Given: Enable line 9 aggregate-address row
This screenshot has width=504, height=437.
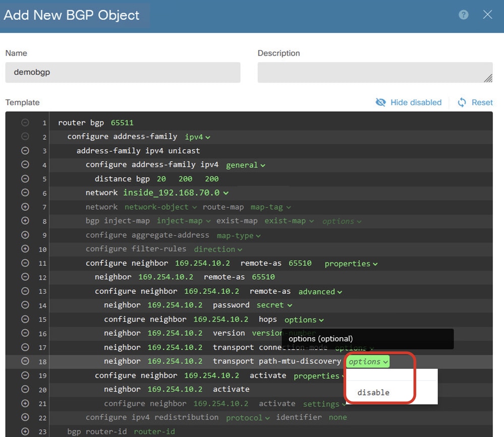Looking at the screenshot, I should (25, 235).
